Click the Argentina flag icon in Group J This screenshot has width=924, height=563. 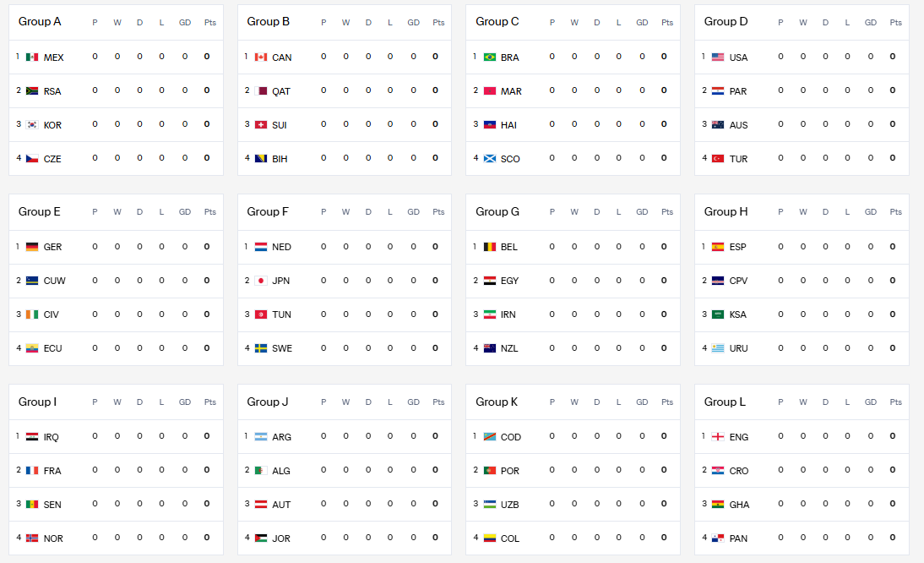261,437
